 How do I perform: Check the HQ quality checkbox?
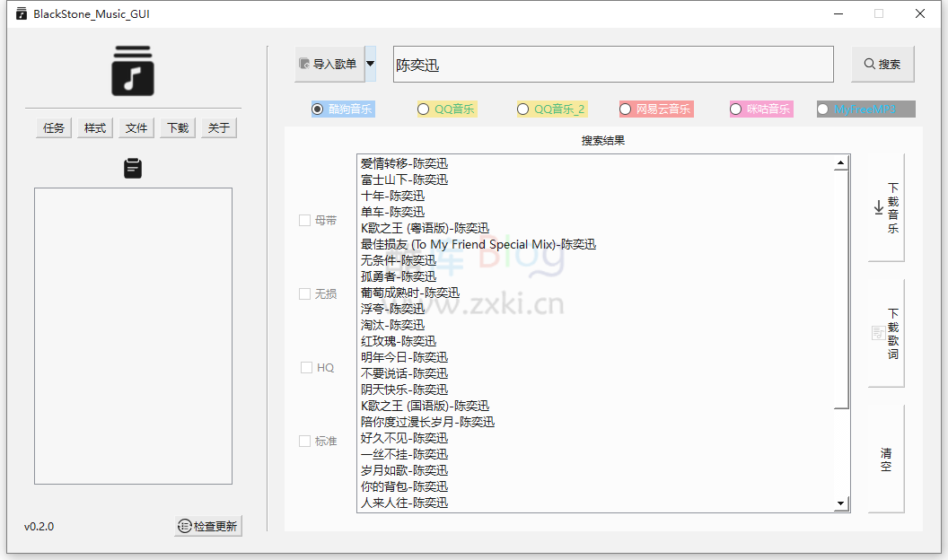pos(305,367)
